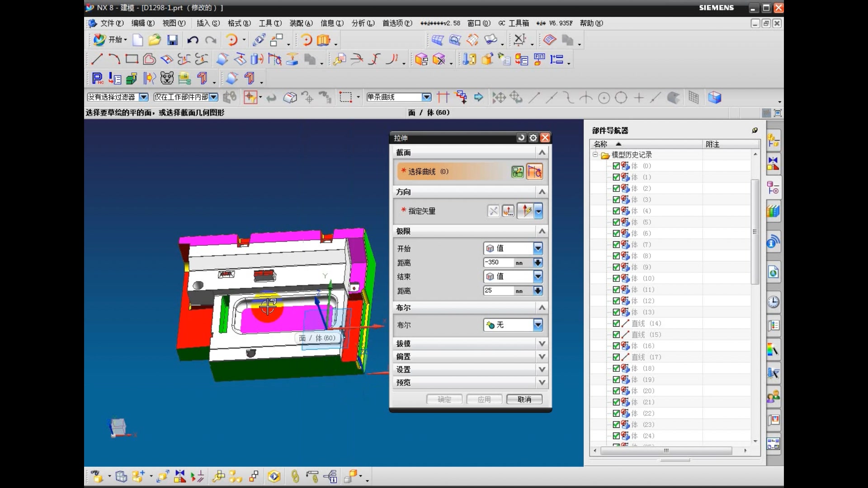This screenshot has width=868, height=488.
Task: Uncheck the 体 (0) checkbox
Action: click(616, 166)
